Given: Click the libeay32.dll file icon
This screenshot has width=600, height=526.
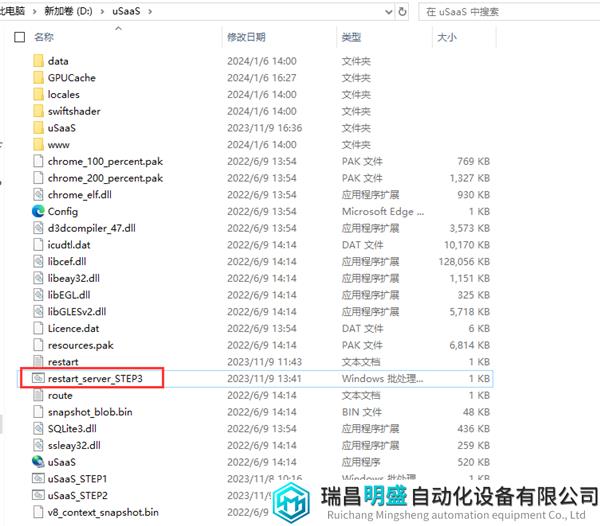Looking at the screenshot, I should coord(38,278).
